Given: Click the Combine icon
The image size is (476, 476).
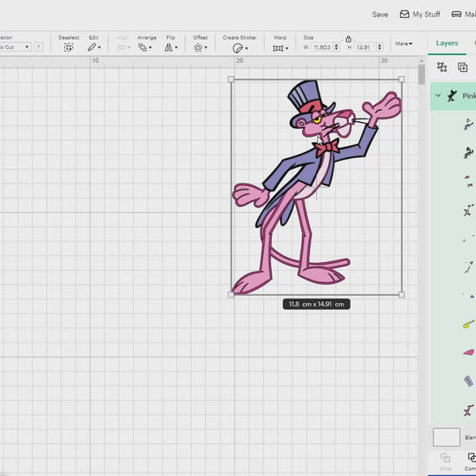Looking at the screenshot, I should (472, 457).
